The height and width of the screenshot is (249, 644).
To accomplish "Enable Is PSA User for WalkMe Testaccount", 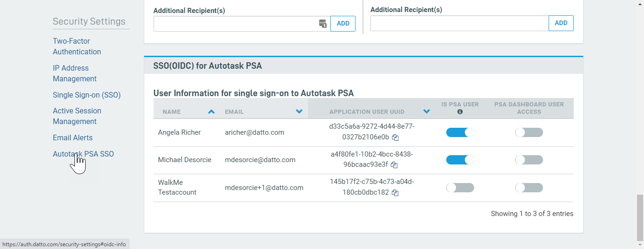I will [460, 188].
